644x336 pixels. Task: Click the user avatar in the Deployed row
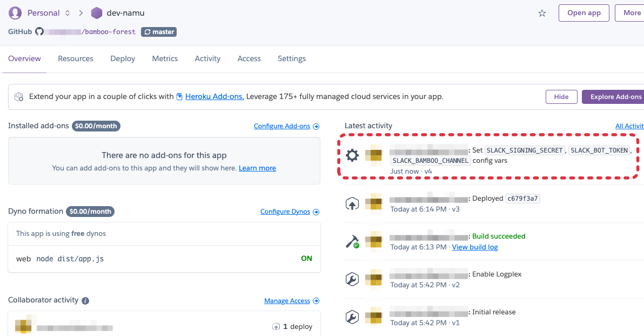374,202
